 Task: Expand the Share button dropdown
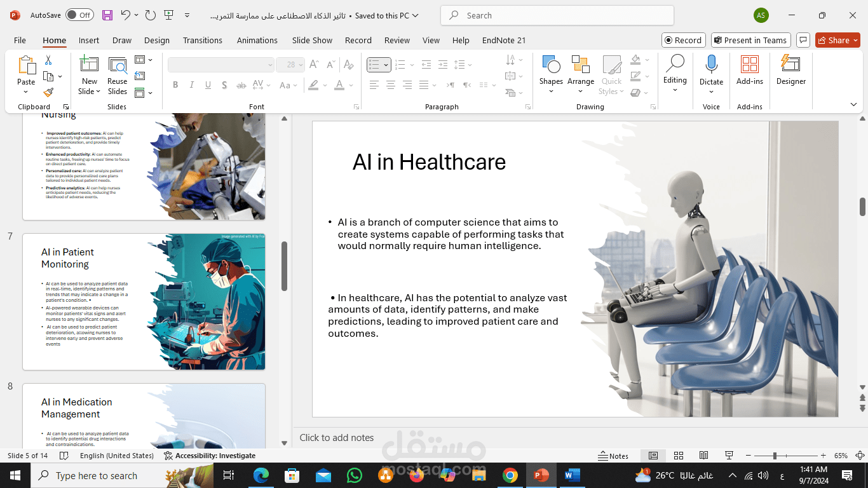[x=855, y=40]
